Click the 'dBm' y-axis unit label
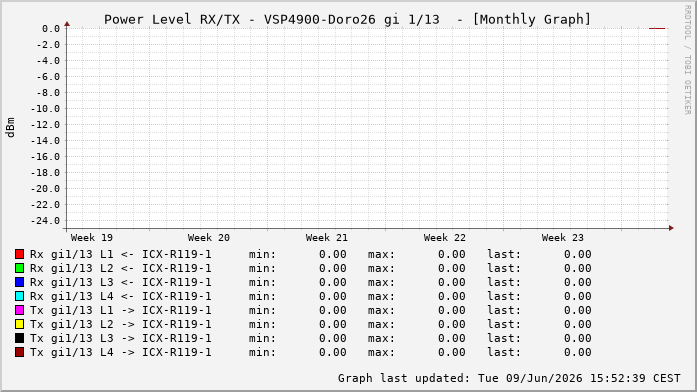This screenshot has width=697, height=392. click(x=11, y=128)
